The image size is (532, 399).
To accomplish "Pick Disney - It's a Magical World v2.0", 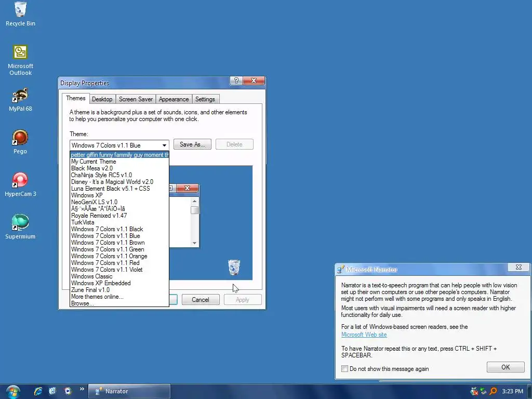I will [x=119, y=182].
